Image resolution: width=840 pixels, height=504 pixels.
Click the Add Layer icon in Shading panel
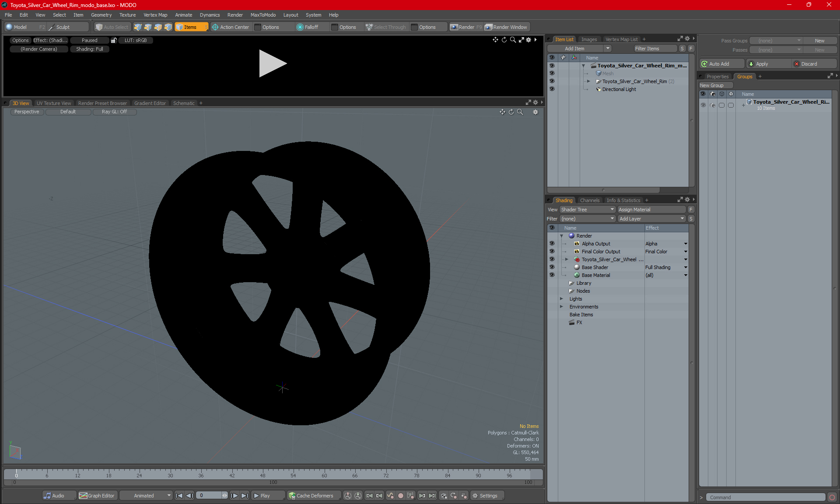(651, 218)
